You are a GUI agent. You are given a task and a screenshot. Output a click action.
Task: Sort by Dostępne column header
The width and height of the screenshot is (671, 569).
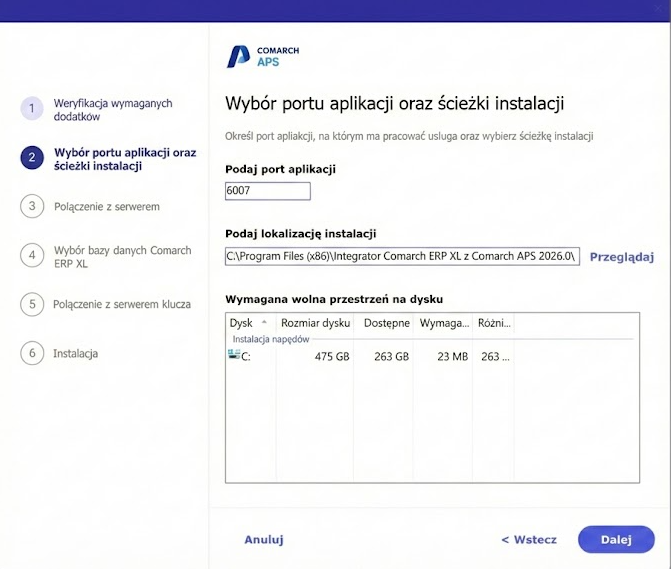pyautogui.click(x=384, y=323)
